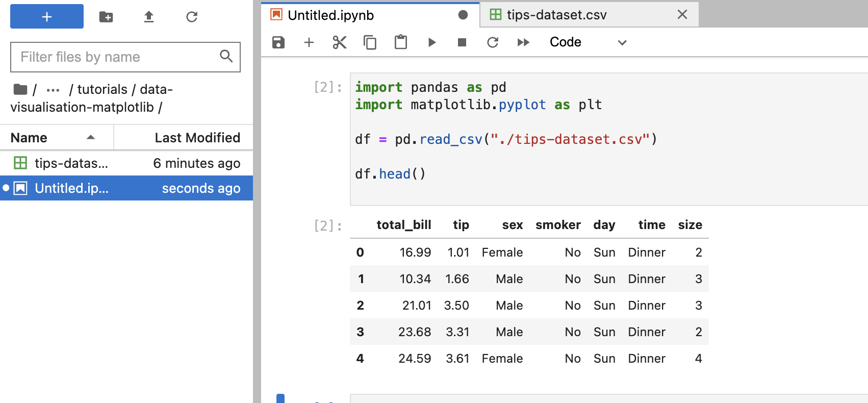The height and width of the screenshot is (403, 868).
Task: Paste cell from clipboard
Action: coord(401,42)
